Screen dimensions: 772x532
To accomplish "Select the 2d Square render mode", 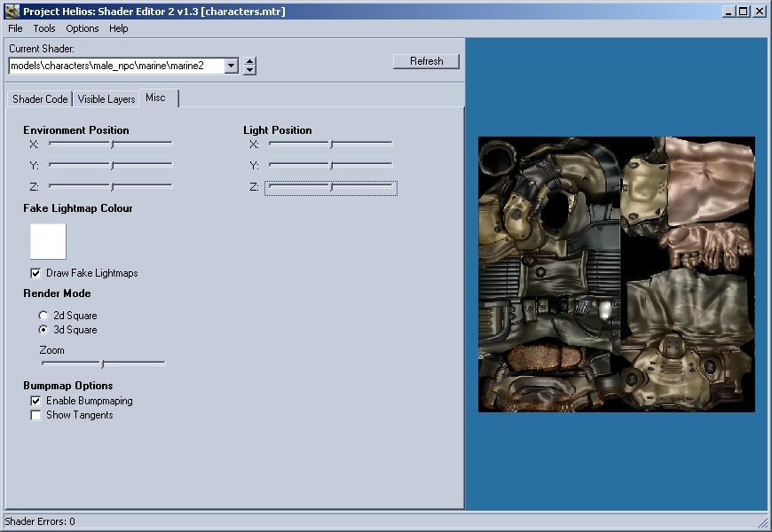I will [43, 316].
